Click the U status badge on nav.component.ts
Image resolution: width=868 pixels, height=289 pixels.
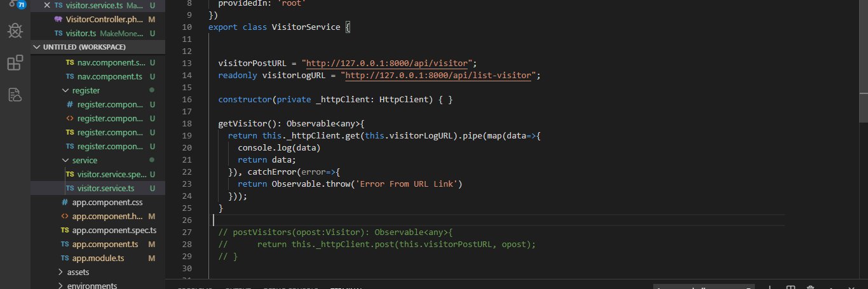tap(152, 77)
